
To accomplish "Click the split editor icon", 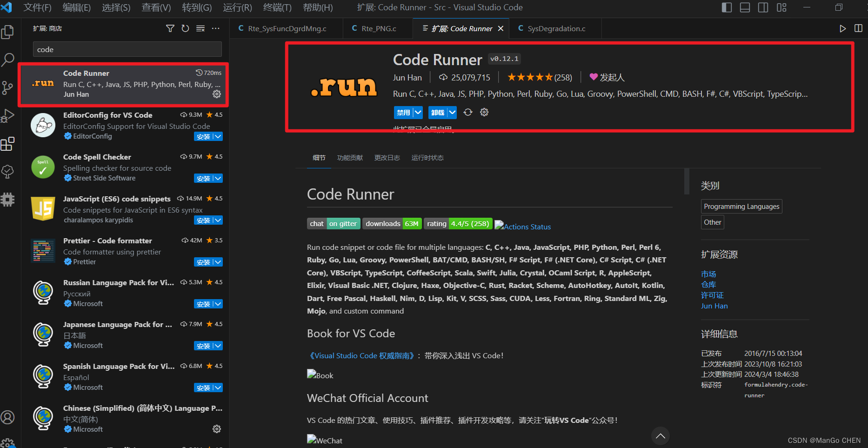I will [x=858, y=28].
